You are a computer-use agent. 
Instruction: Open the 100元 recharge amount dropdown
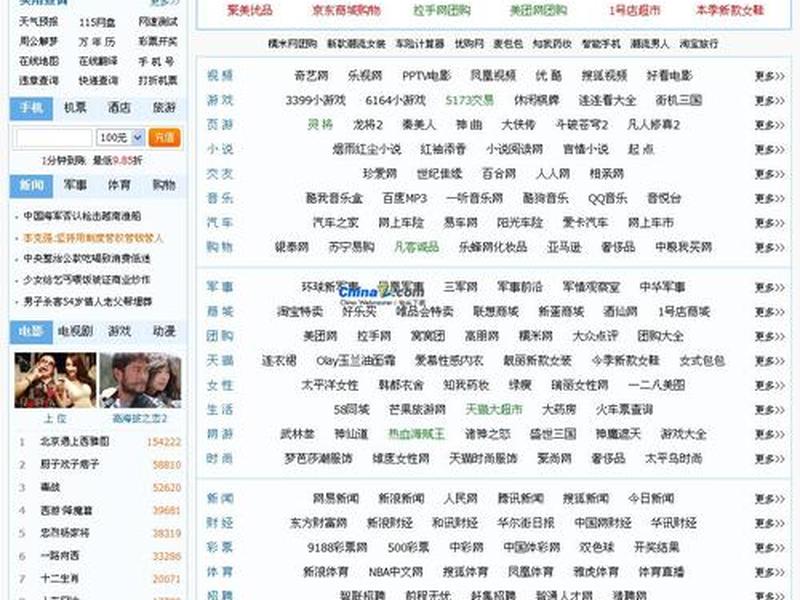point(120,137)
